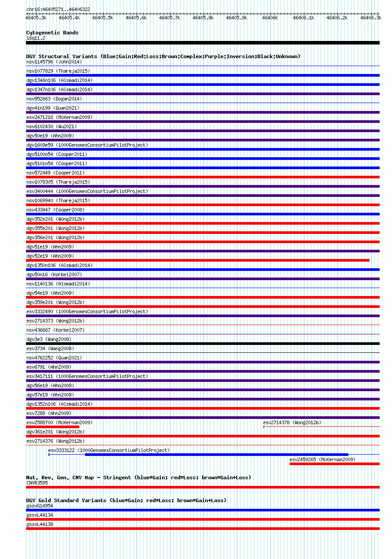The width and height of the screenshot is (392, 559).
Task: Click label dgv57e19 (Ahn2009)
Action: click(50, 395)
